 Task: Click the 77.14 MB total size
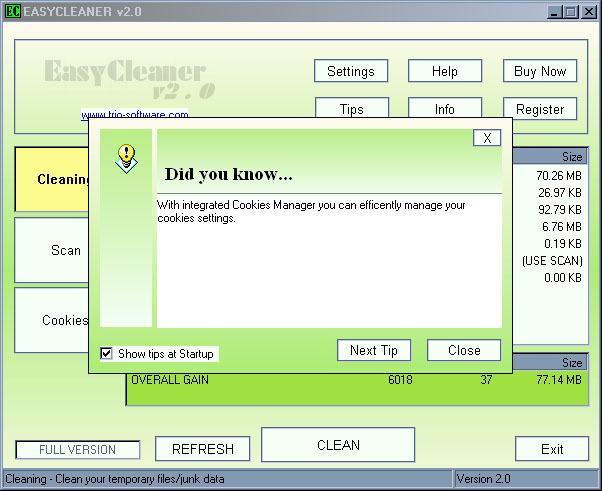(x=559, y=380)
